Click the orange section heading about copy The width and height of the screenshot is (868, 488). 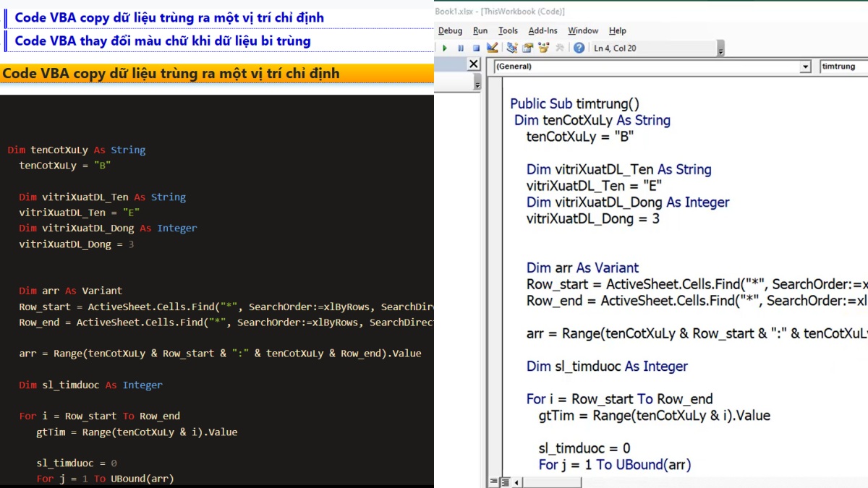click(217, 74)
